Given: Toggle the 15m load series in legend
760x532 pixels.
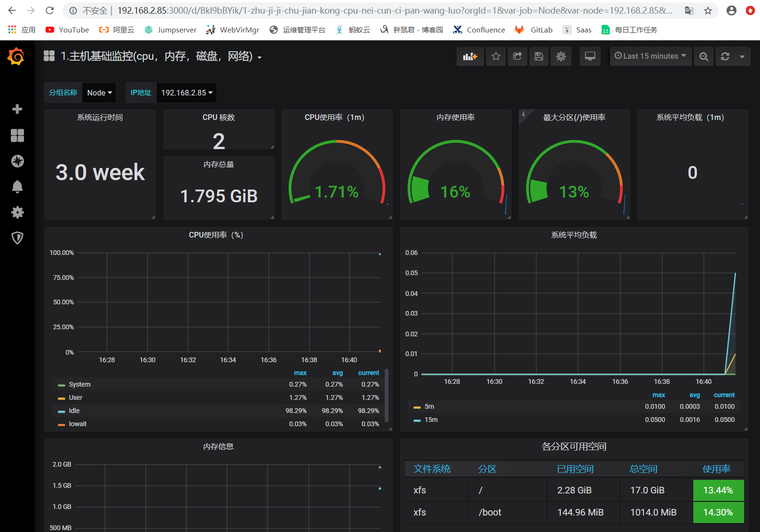Looking at the screenshot, I should click(x=431, y=420).
